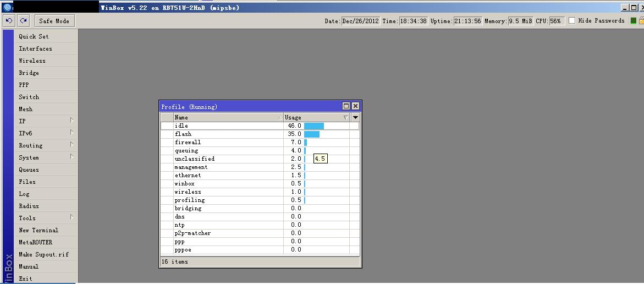The width and height of the screenshot is (644, 284).
Task: Expand the IP submenu
Action: [46, 121]
